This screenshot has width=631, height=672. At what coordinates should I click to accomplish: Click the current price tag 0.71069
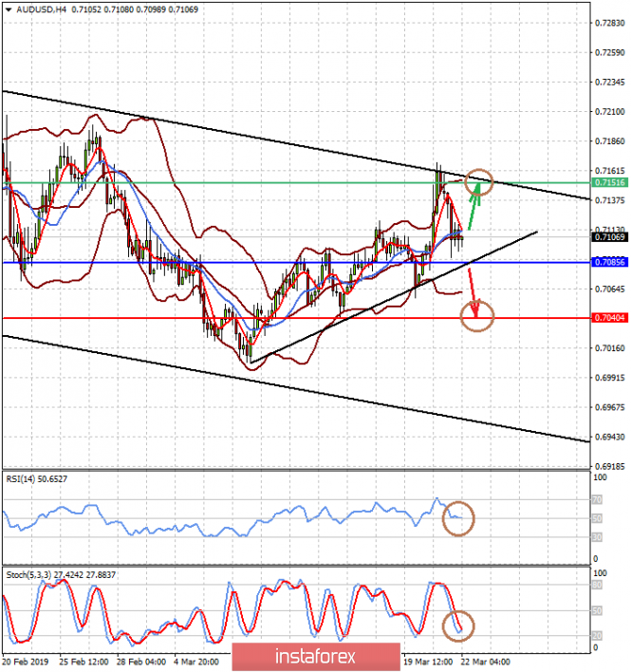tap(609, 237)
